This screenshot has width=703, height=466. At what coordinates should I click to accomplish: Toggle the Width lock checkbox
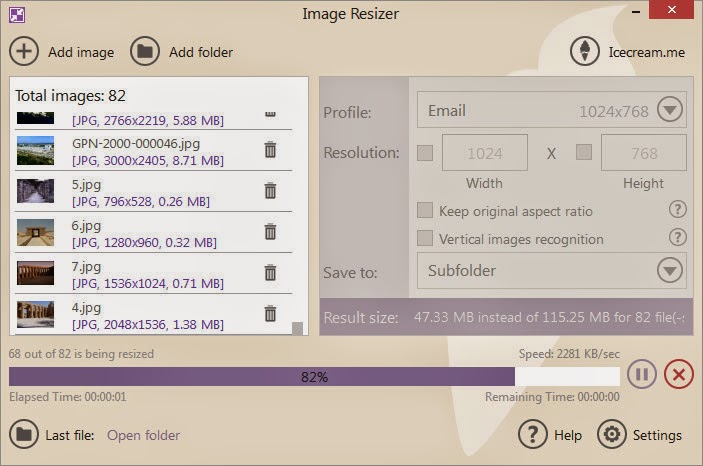tap(425, 152)
